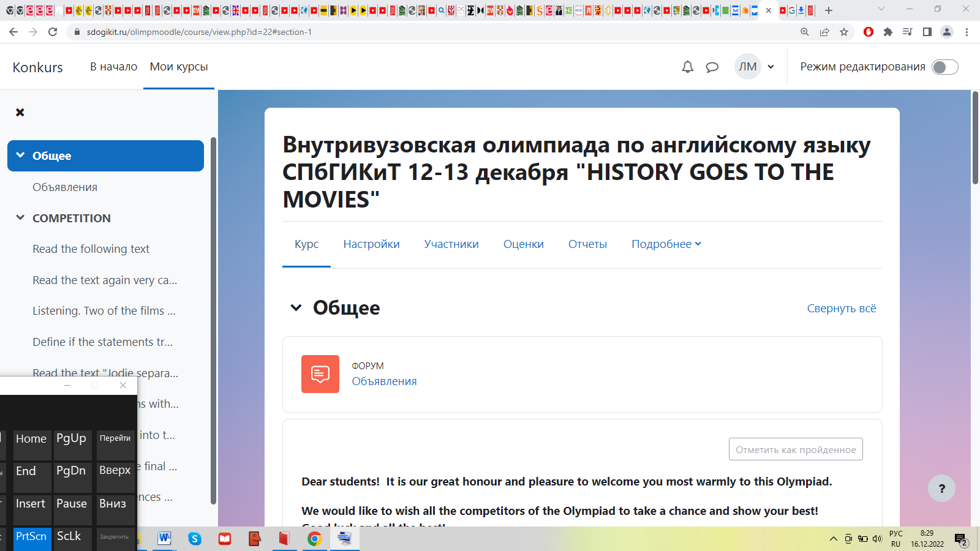
Task: Open the volume control in system tray
Action: coord(877,539)
